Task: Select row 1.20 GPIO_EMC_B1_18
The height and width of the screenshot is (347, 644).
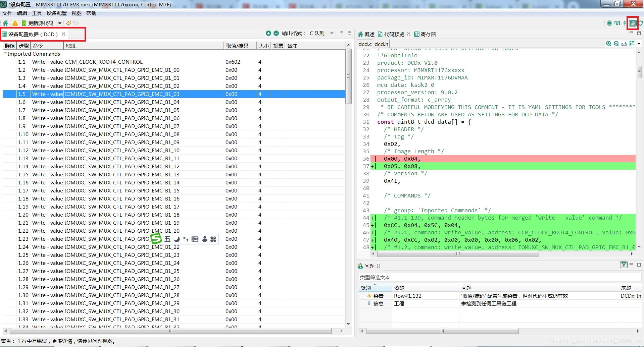Action: pos(174,215)
